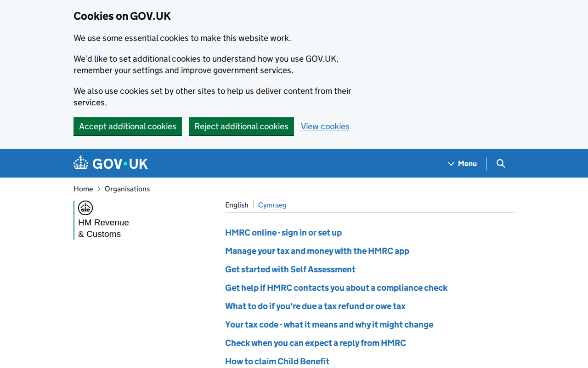Image resolution: width=588 pixels, height=368 pixels.
Task: Select the English language option
Action: click(x=237, y=205)
